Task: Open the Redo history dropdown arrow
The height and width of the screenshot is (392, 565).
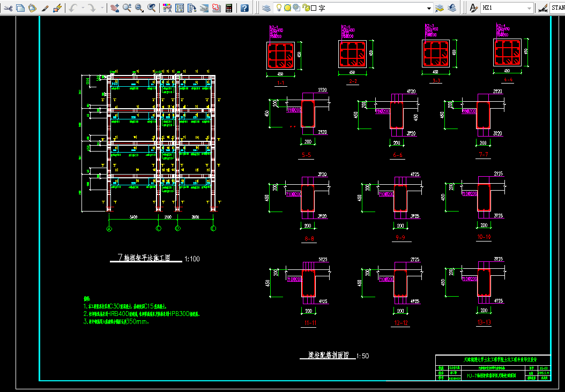Action: point(102,7)
